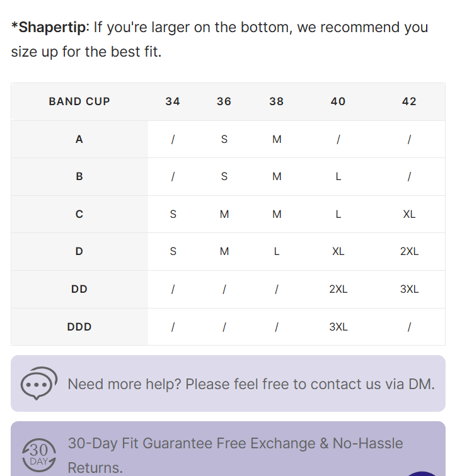Image resolution: width=450 pixels, height=476 pixels.
Task: Click the L cell in D row
Action: 276,251
